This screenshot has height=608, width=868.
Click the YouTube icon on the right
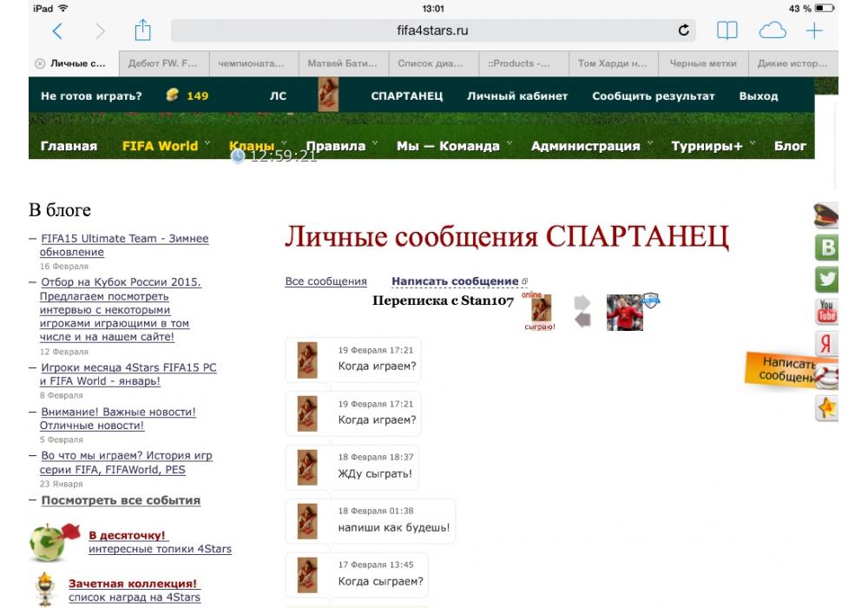click(827, 311)
